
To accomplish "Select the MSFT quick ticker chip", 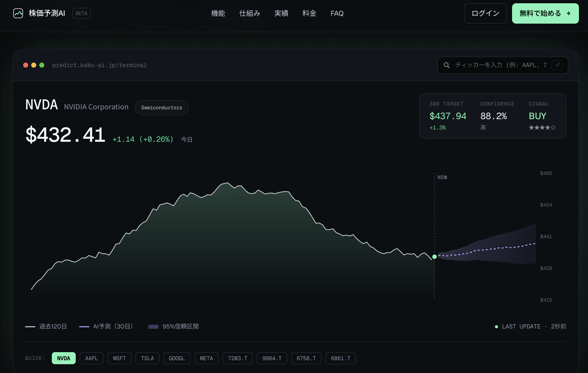I will 119,358.
